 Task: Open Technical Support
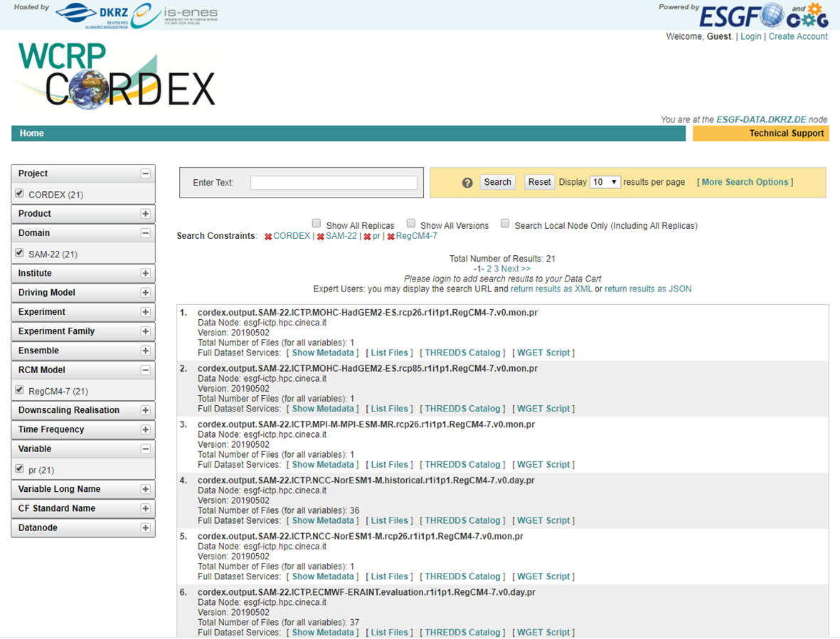[787, 133]
